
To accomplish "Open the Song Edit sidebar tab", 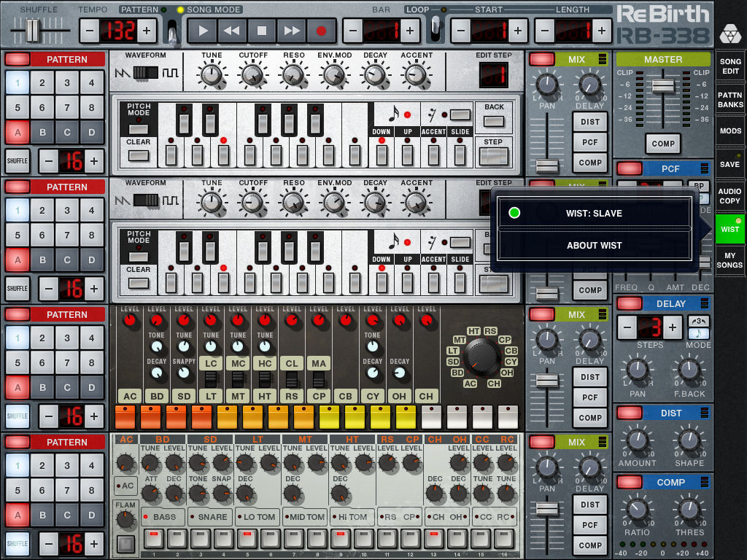I will click(x=729, y=66).
